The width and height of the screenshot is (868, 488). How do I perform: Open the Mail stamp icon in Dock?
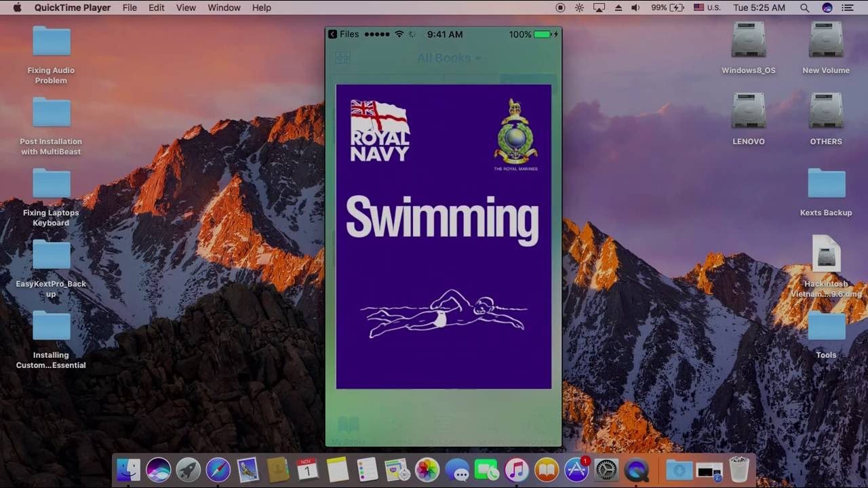(248, 470)
